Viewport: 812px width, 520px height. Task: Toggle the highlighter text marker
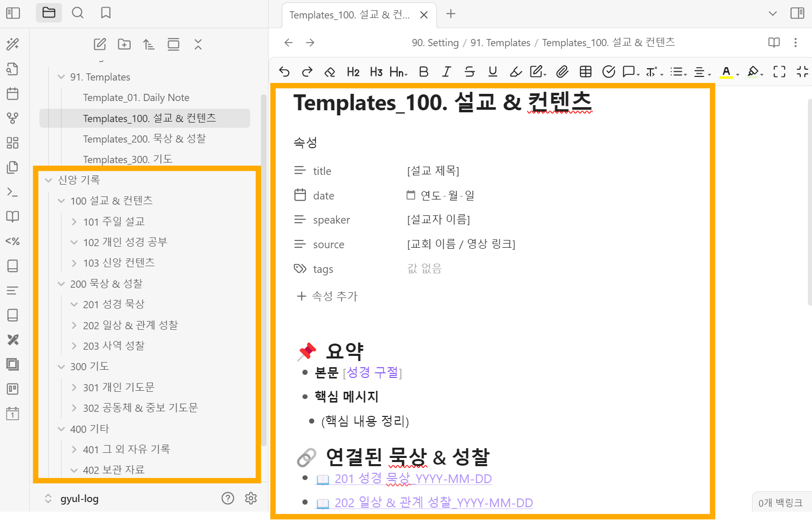point(516,72)
